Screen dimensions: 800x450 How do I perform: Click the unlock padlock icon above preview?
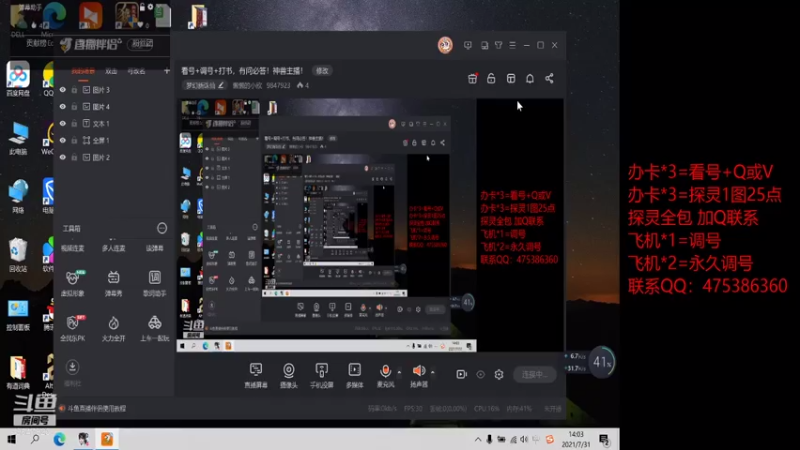coord(491,79)
